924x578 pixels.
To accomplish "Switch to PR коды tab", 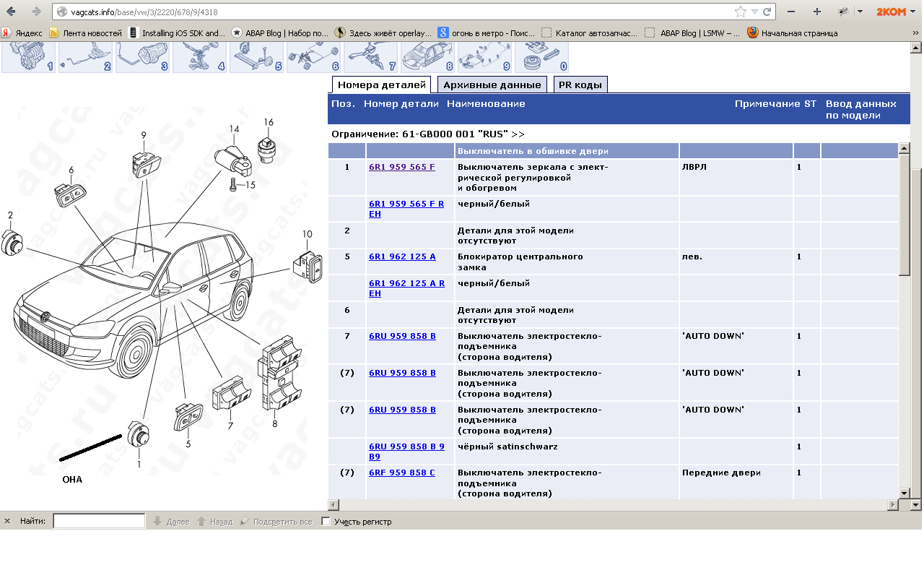I will point(580,85).
